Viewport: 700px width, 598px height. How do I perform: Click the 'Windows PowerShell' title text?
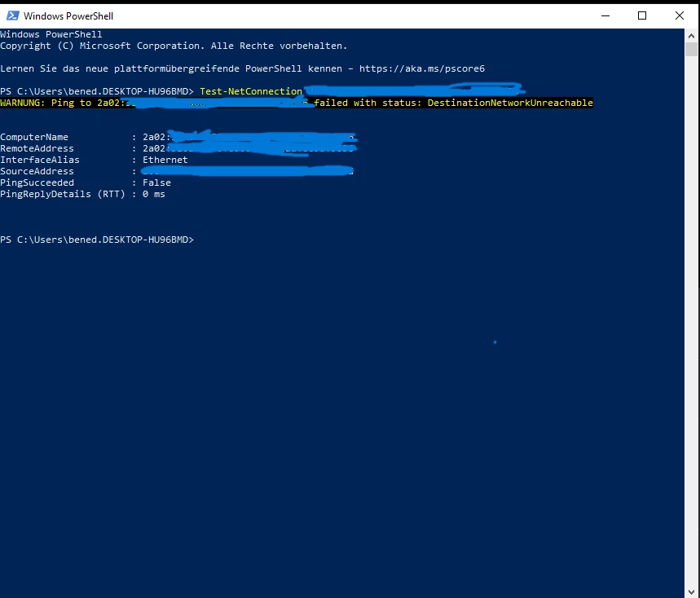coord(68,16)
